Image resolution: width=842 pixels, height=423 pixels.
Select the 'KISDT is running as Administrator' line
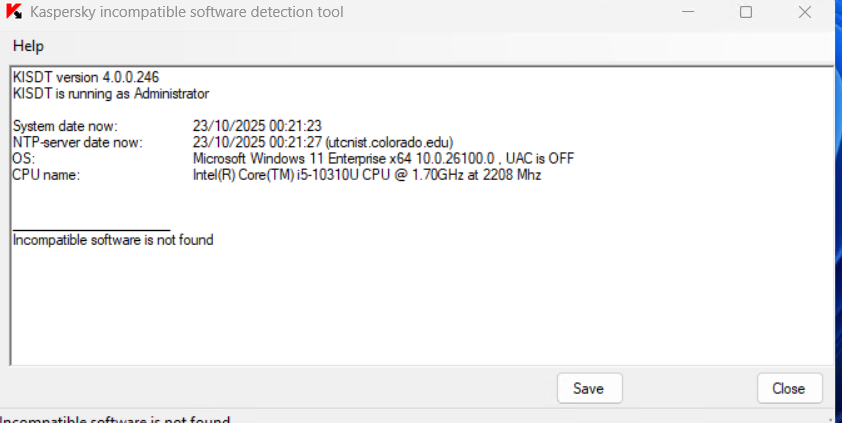click(111, 93)
